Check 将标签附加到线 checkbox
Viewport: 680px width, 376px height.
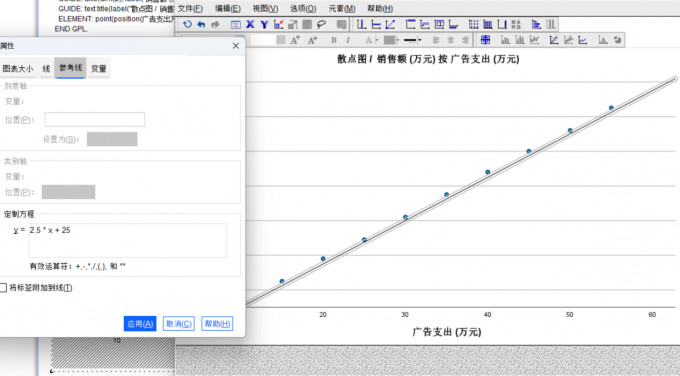pyautogui.click(x=3, y=288)
